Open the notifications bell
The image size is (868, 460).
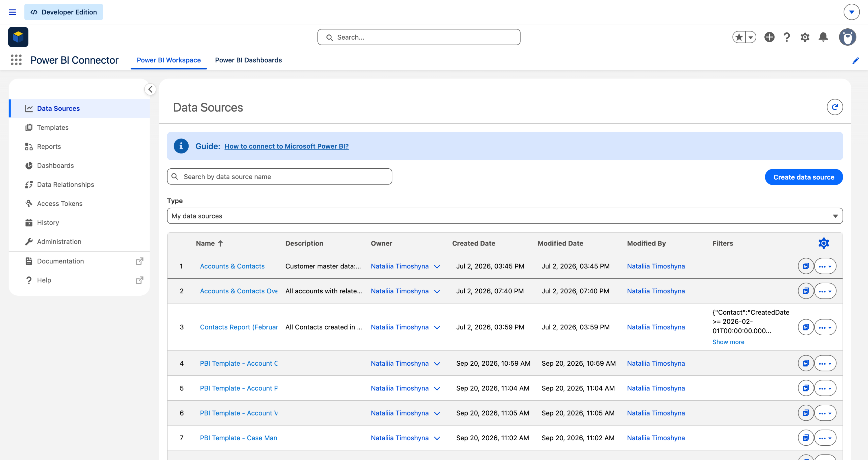(823, 37)
